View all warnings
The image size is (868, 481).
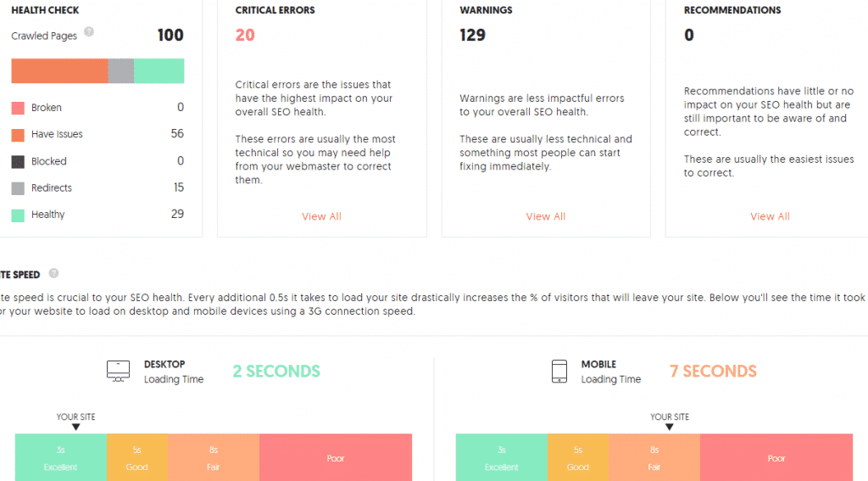tap(546, 216)
